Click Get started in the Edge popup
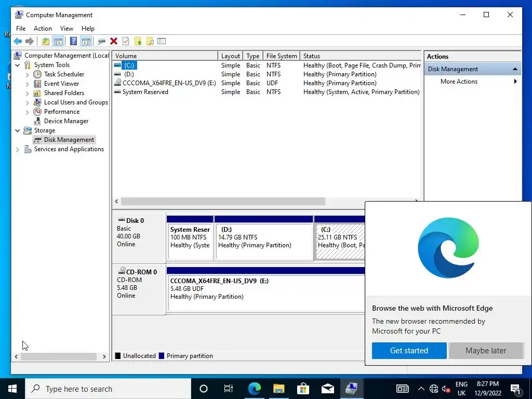The width and height of the screenshot is (532, 399). 409,351
